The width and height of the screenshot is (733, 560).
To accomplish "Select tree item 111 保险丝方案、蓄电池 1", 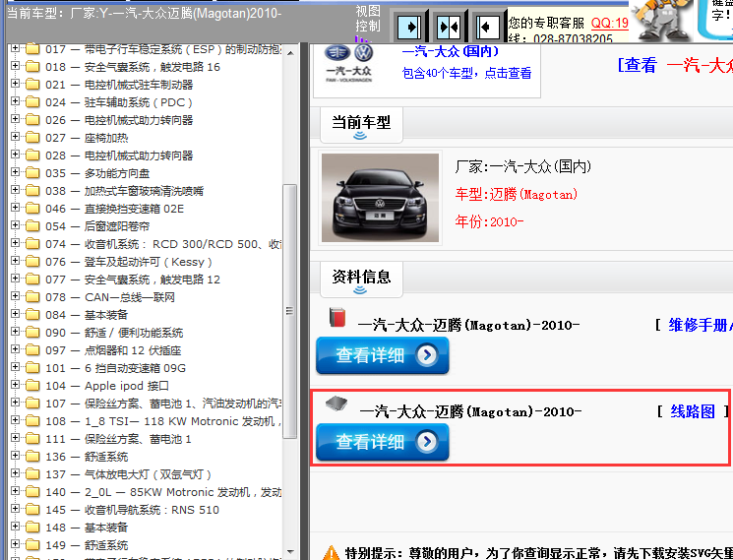I will [118, 439].
